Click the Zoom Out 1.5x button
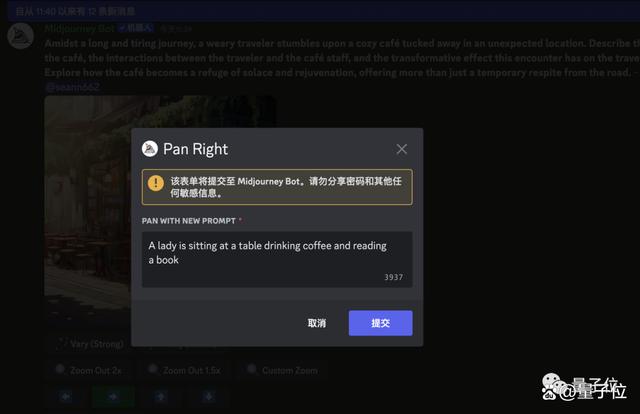 [186, 370]
